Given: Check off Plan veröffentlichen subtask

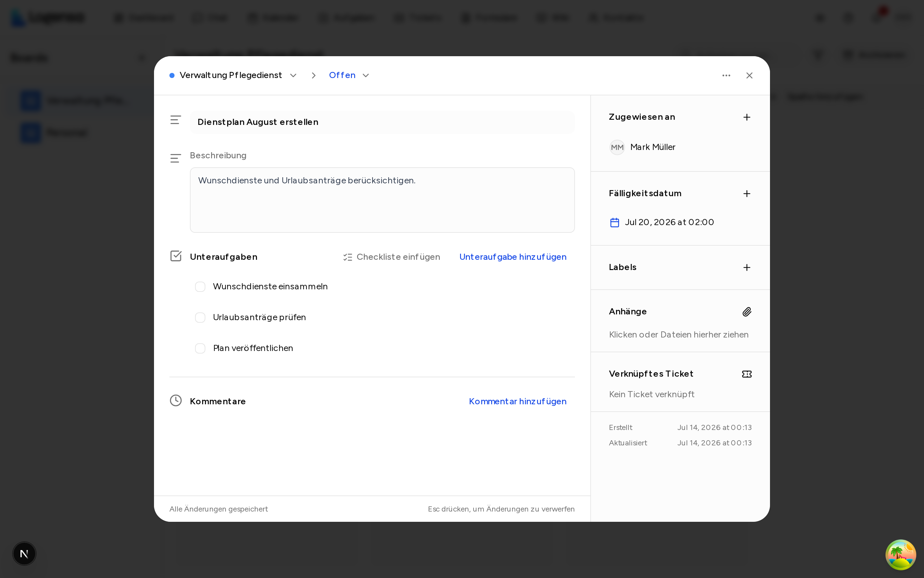Looking at the screenshot, I should coord(200,348).
